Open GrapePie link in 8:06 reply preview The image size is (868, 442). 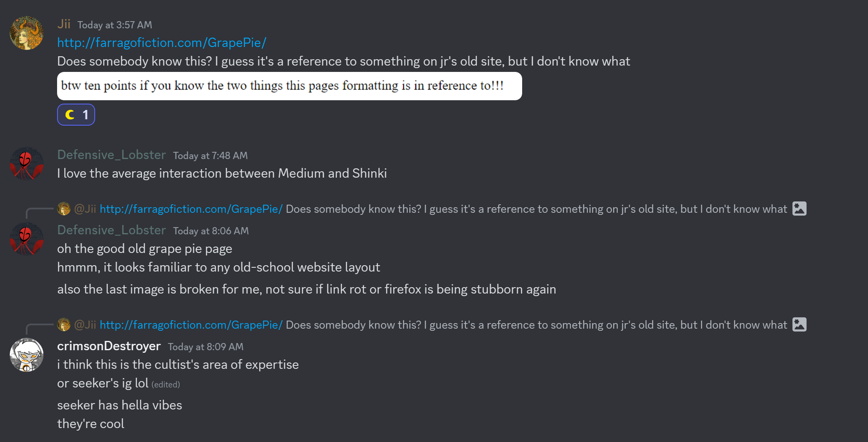(191, 209)
